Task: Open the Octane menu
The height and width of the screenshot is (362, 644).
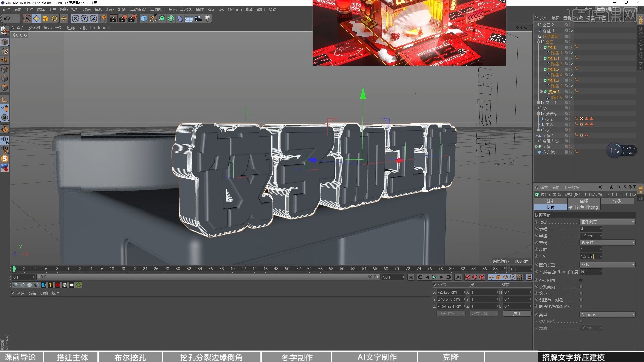Action: pyautogui.click(x=235, y=10)
